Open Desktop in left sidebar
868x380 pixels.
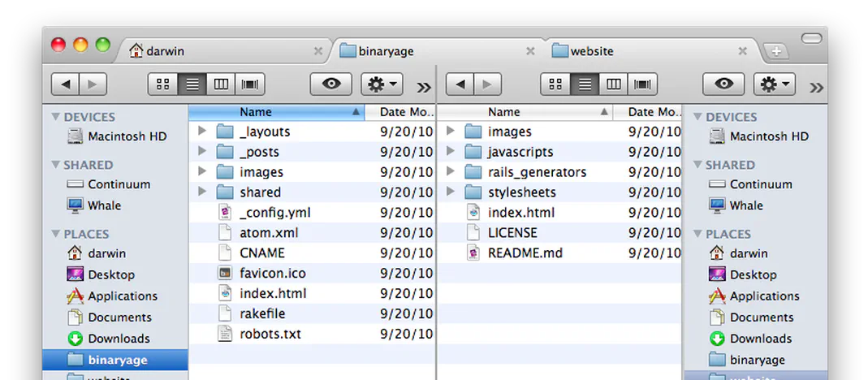pyautogui.click(x=115, y=274)
